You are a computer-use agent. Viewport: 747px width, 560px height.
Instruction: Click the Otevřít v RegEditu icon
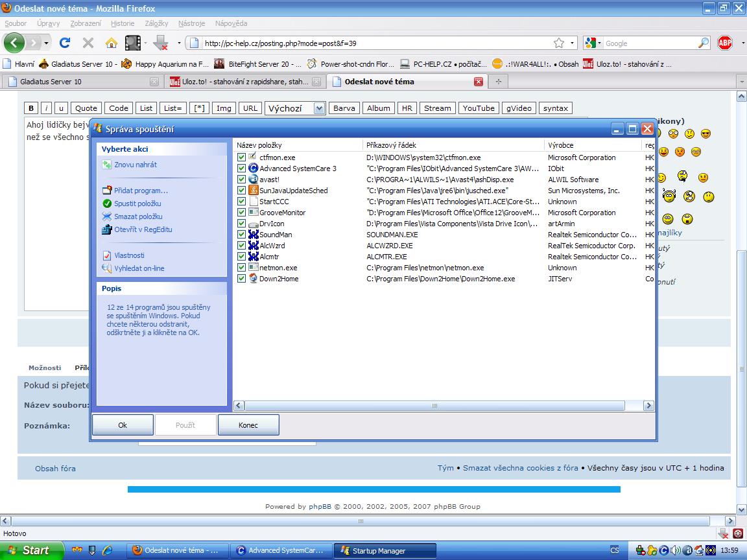pyautogui.click(x=107, y=229)
